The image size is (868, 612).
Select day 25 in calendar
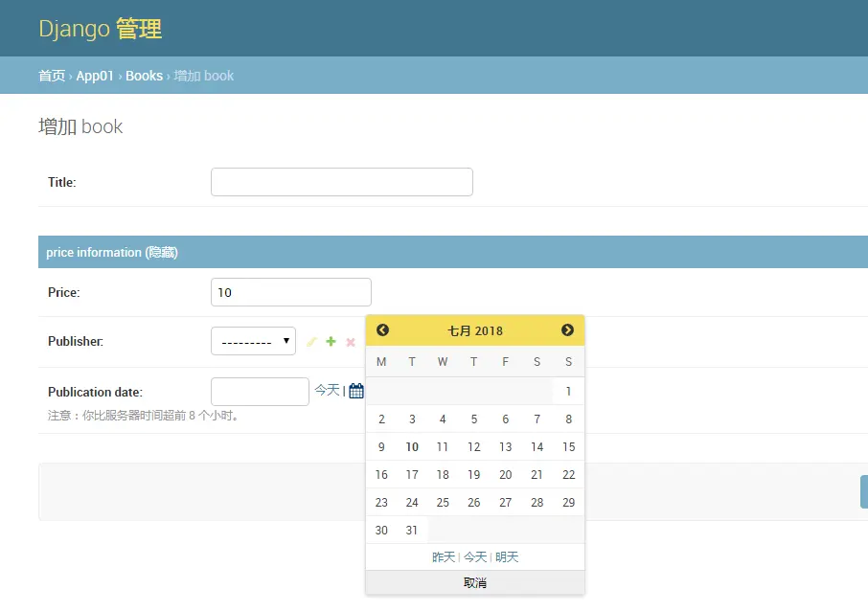click(443, 502)
